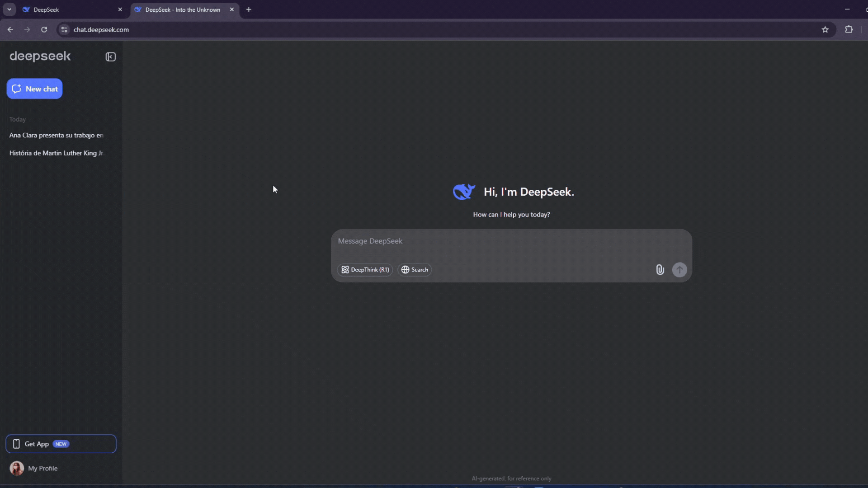The height and width of the screenshot is (488, 868).
Task: Bookmark this page with the star icon
Action: [825, 29]
